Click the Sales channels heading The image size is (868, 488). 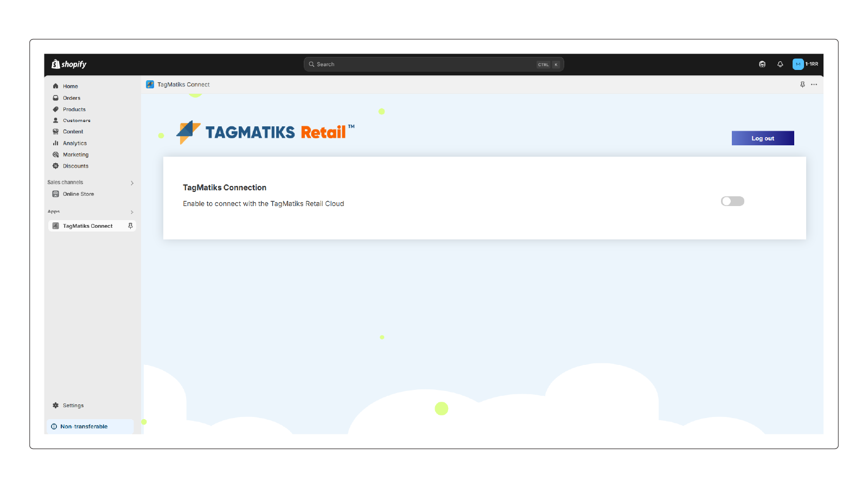65,182
